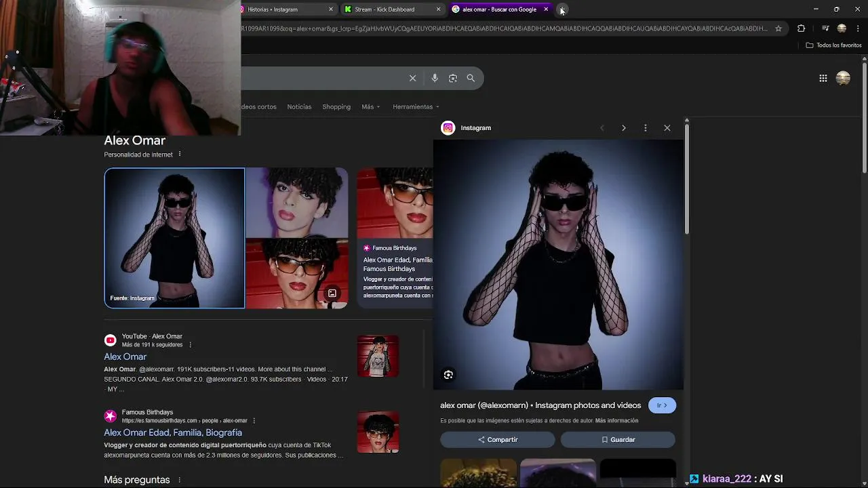Open options next to Personalidad de internet
Image resolution: width=868 pixels, height=488 pixels.
pos(180,155)
